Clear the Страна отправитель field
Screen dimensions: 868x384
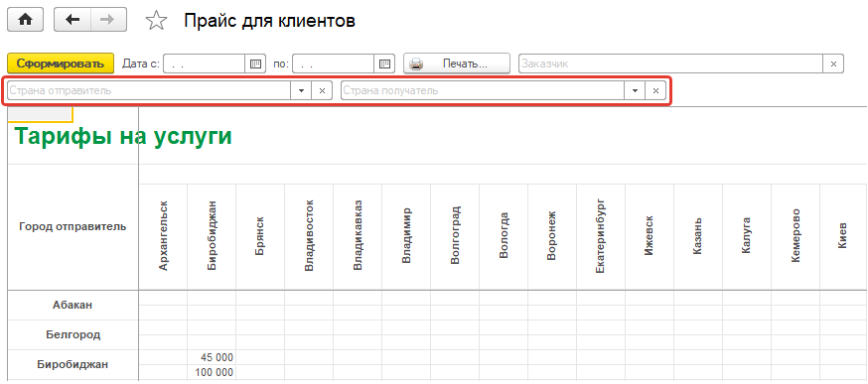322,90
